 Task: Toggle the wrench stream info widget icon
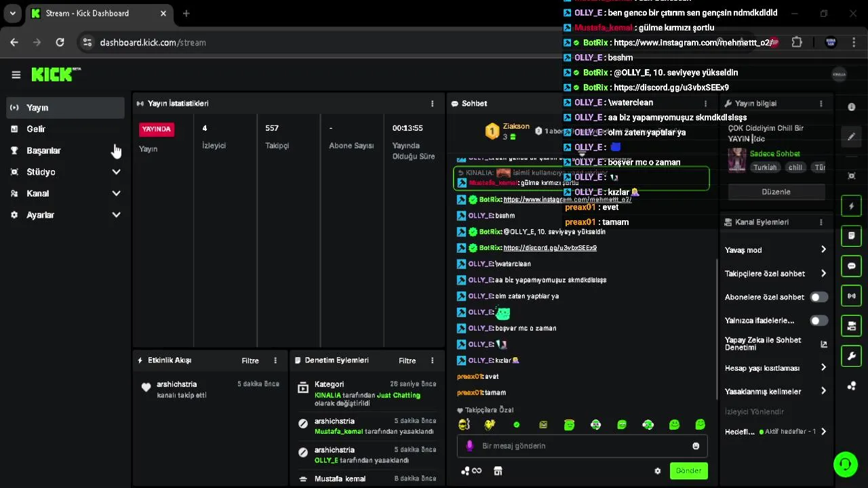click(x=852, y=356)
